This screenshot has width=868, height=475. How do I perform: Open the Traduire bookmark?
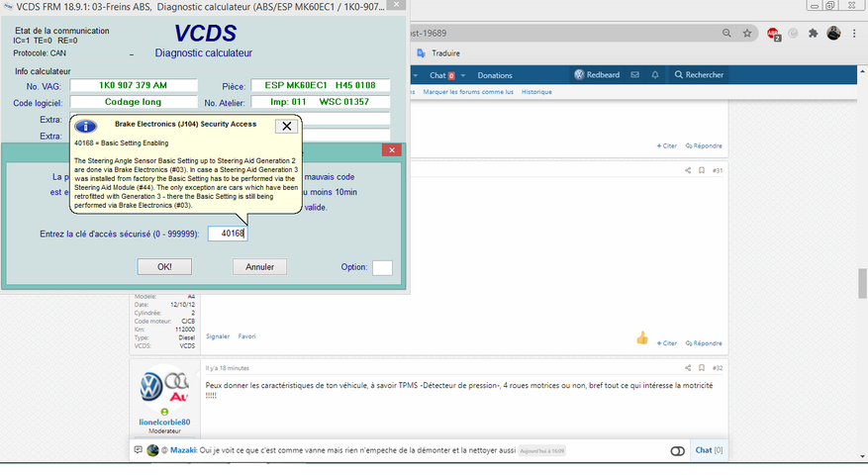[445, 53]
